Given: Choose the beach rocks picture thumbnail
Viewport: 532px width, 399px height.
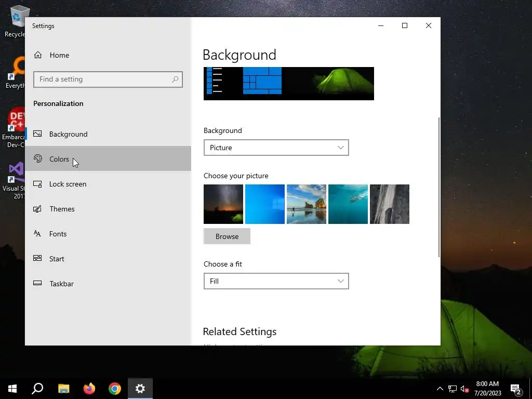Looking at the screenshot, I should pos(307,204).
